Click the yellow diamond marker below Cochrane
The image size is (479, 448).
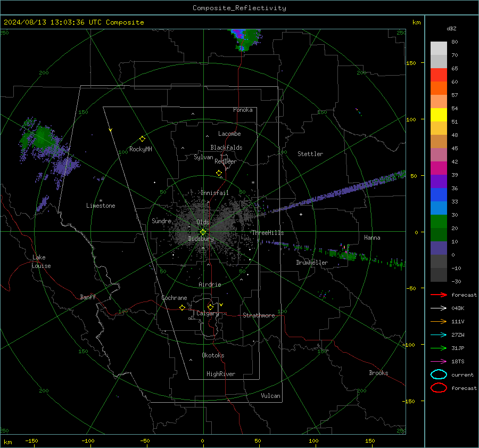coord(182,308)
